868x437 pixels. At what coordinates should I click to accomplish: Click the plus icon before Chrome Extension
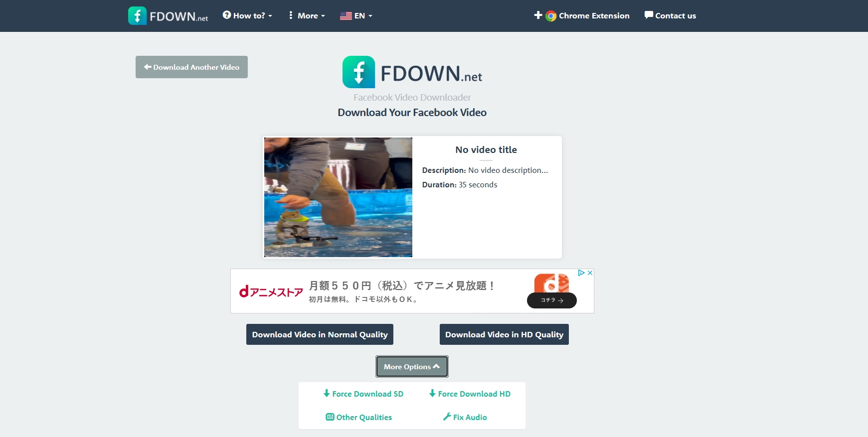coord(538,15)
